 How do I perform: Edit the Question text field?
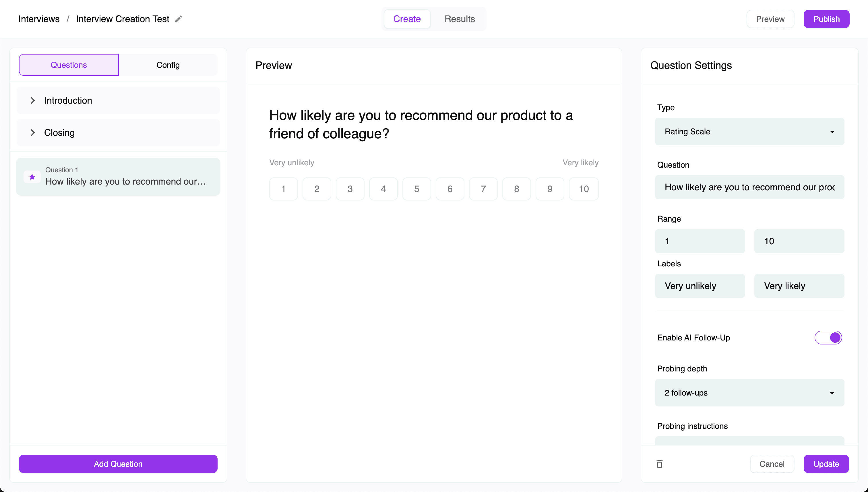[x=749, y=187]
